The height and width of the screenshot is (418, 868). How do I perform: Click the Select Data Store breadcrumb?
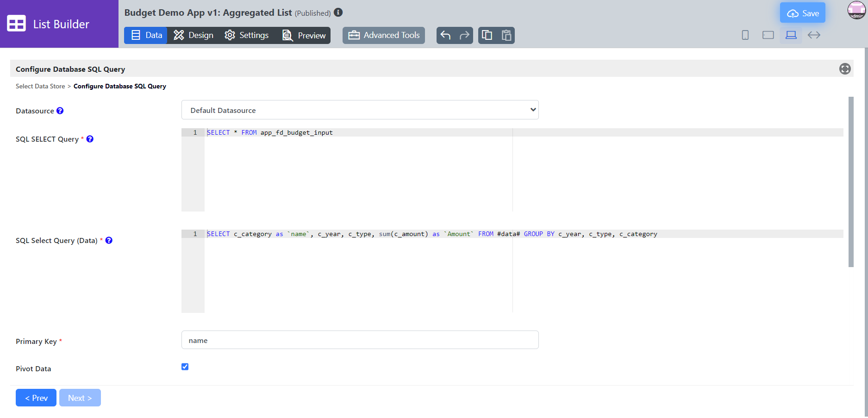[40, 86]
